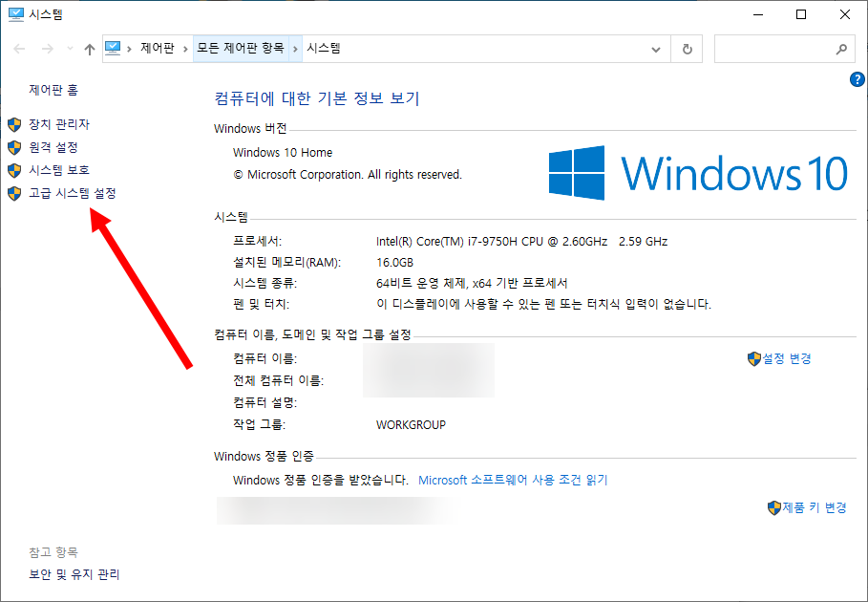
Task: Click the Windows 10 logo
Action: click(x=698, y=173)
